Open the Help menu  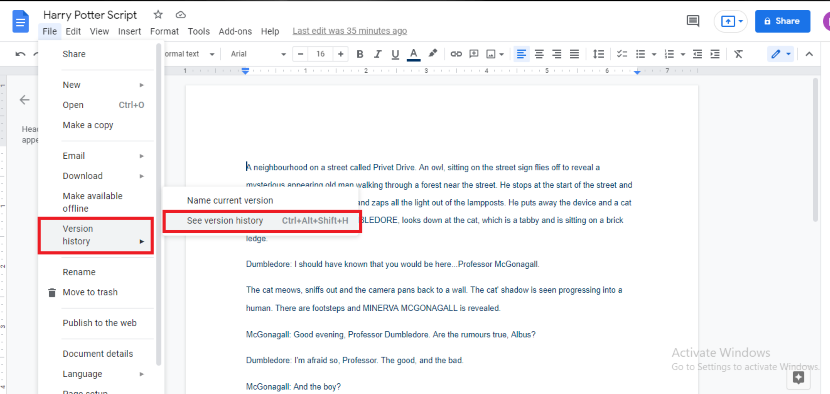pyautogui.click(x=270, y=31)
